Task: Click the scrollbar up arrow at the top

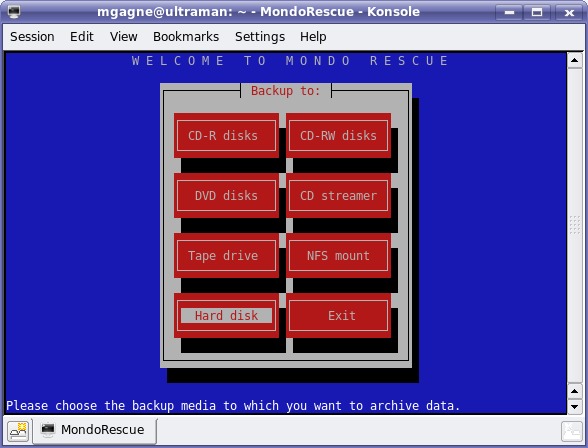Action: (574, 60)
